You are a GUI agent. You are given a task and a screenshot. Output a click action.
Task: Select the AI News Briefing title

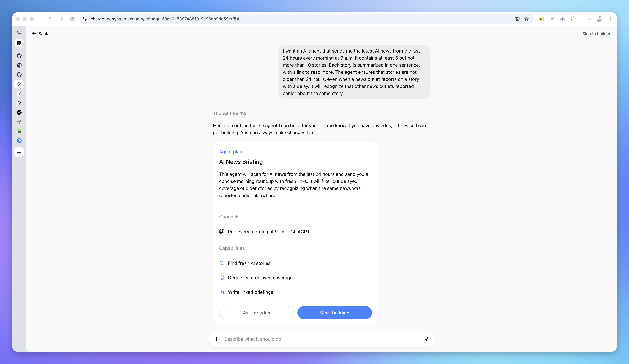point(241,162)
